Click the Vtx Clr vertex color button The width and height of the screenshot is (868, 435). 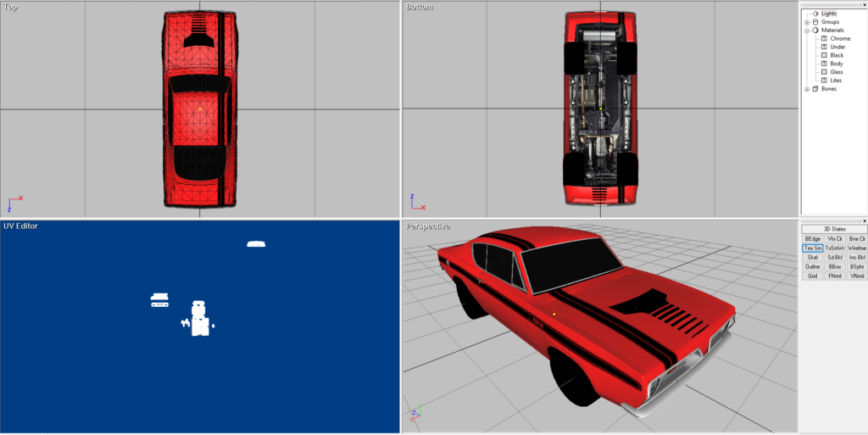pos(835,239)
